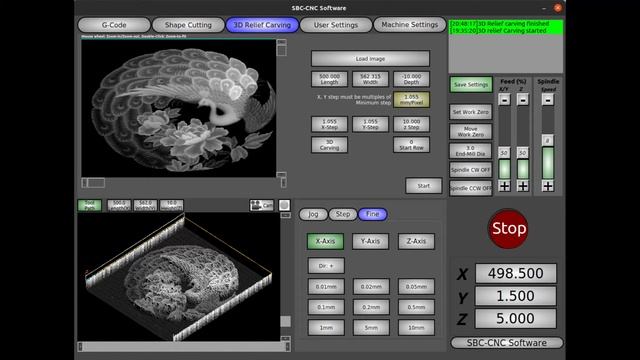The width and height of the screenshot is (640, 360).
Task: Click the peacock relief image preview
Action: pyautogui.click(x=179, y=108)
